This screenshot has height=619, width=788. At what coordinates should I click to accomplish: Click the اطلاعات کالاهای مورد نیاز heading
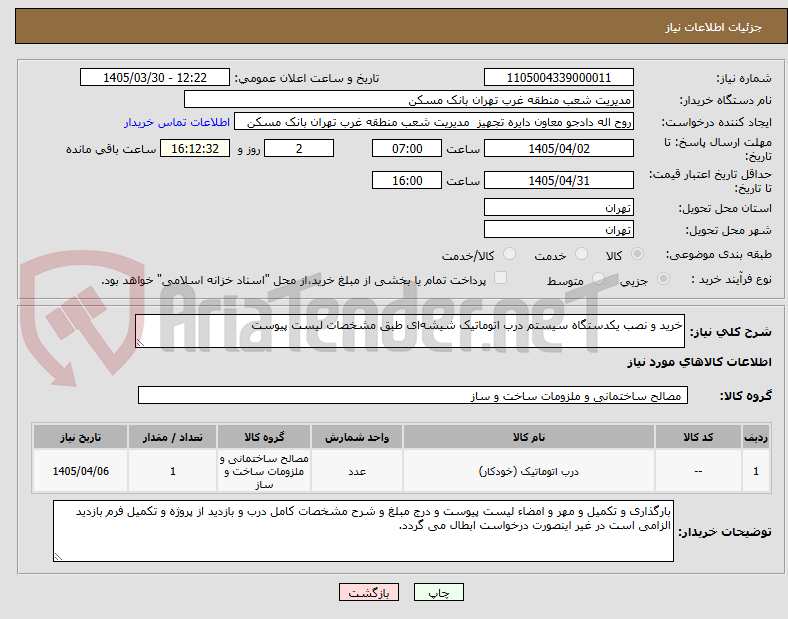(699, 362)
